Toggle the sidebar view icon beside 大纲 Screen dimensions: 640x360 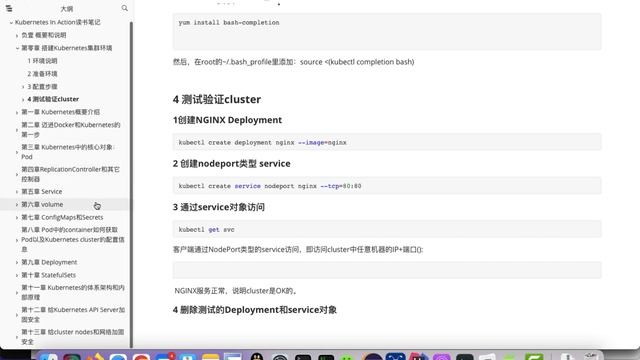(x=9, y=8)
